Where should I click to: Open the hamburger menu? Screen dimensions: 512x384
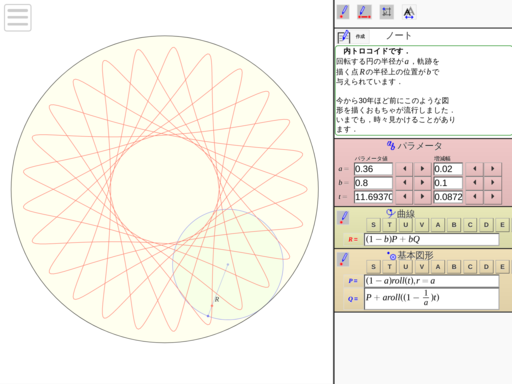pyautogui.click(x=18, y=18)
